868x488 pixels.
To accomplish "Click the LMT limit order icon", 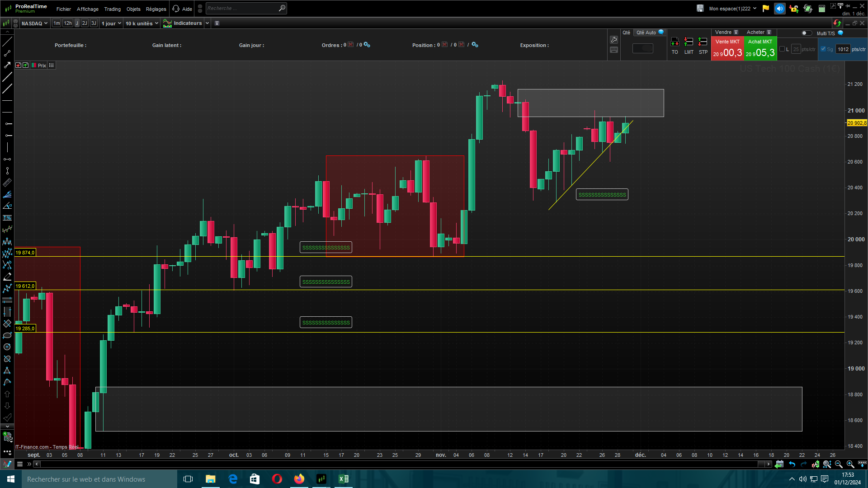I will pyautogui.click(x=689, y=42).
